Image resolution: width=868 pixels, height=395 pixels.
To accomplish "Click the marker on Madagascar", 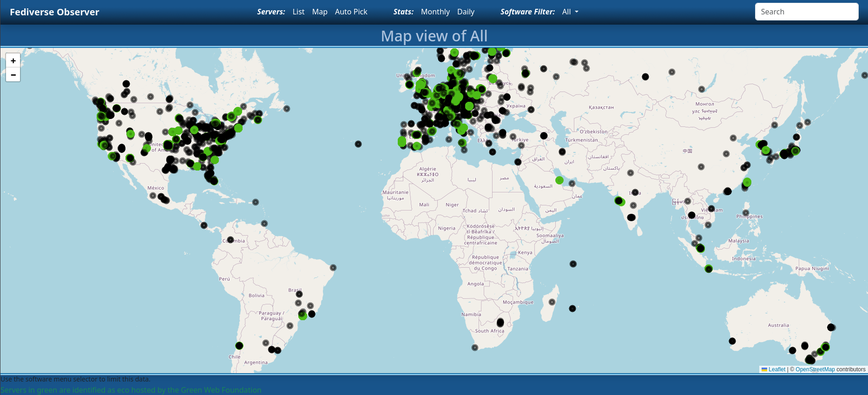I will click(552, 302).
